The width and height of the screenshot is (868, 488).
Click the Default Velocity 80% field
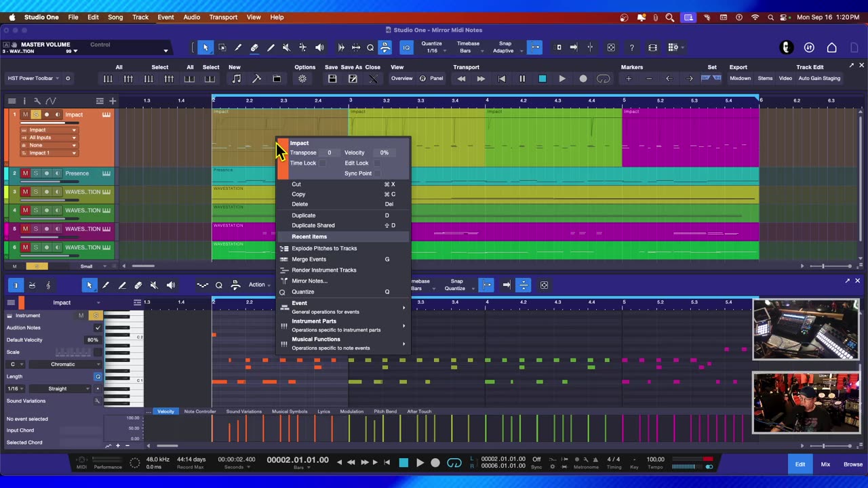[x=92, y=340]
